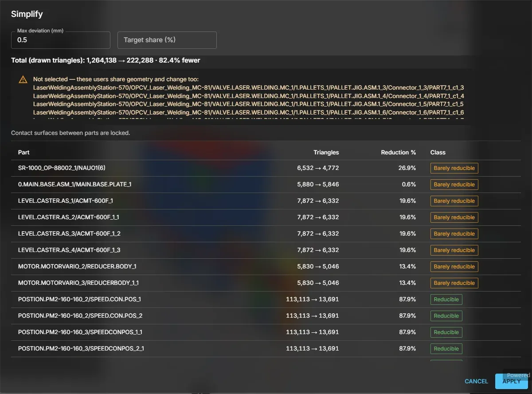The image size is (532, 394).
Task: Select part LEVEL.CASTER.AS_2/ACMT-600F_1_1
Action: coord(266,217)
